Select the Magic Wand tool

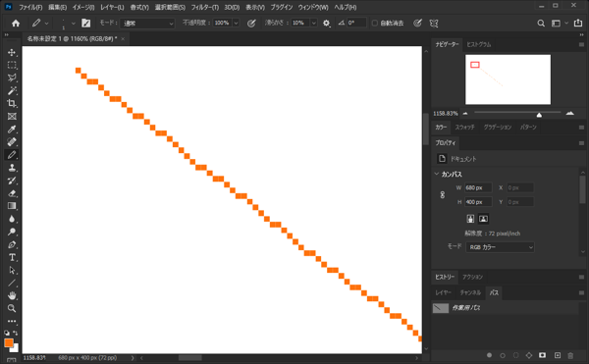point(12,90)
